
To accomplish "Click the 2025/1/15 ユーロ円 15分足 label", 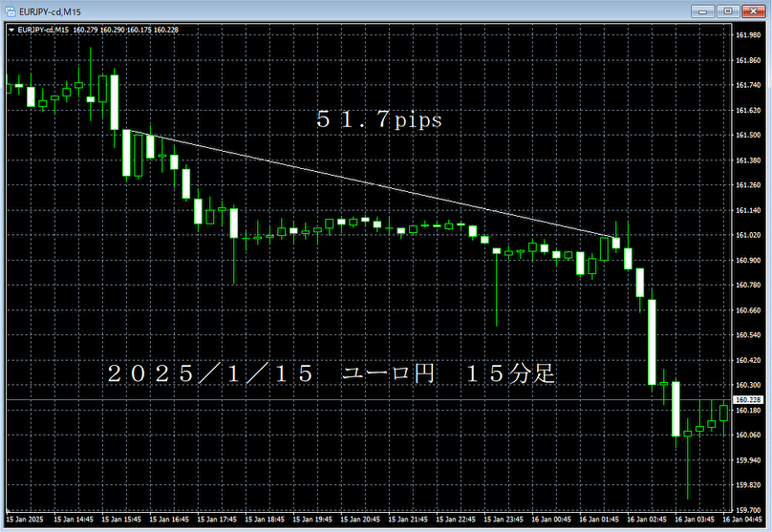I will pyautogui.click(x=332, y=373).
